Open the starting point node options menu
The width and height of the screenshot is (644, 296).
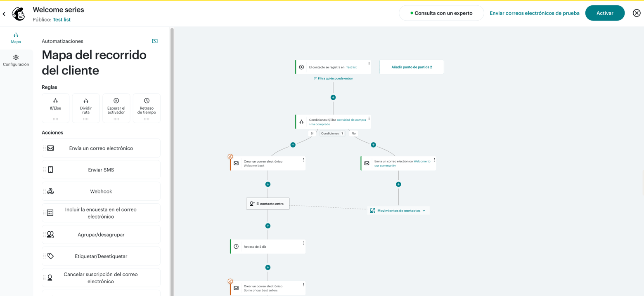tap(369, 64)
